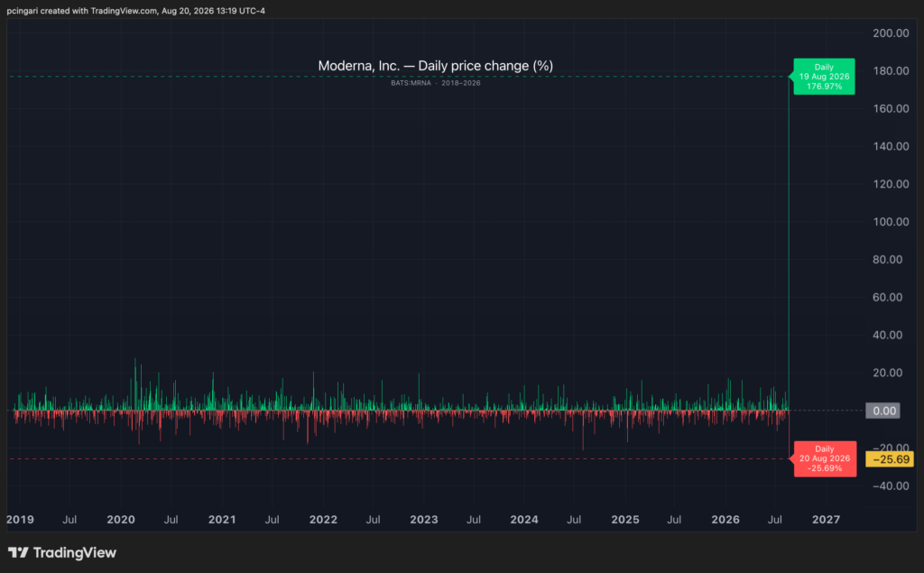Click the pcingari created with TradingView.com caption

point(136,11)
